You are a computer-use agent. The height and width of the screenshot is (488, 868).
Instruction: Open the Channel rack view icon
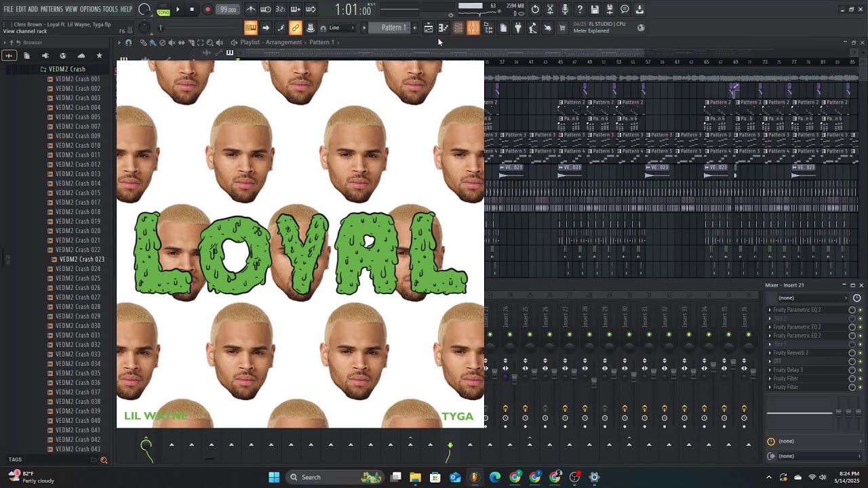point(458,28)
